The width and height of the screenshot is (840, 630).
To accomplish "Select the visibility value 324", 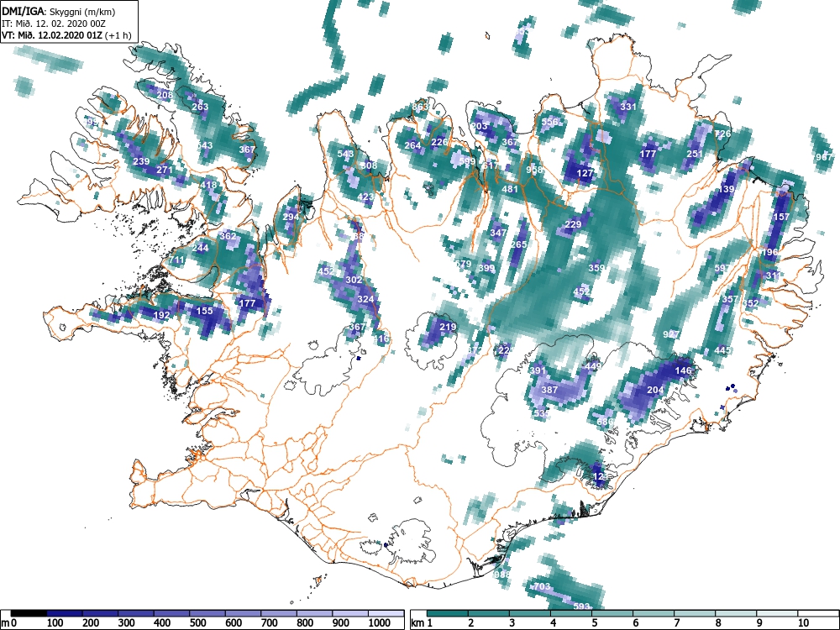I will 365,299.
